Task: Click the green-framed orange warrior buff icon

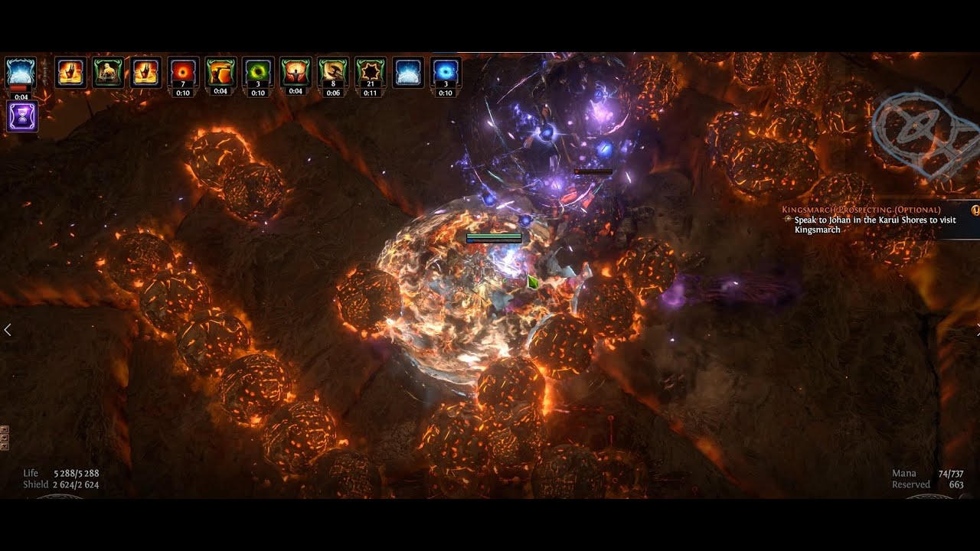Action: [x=220, y=72]
